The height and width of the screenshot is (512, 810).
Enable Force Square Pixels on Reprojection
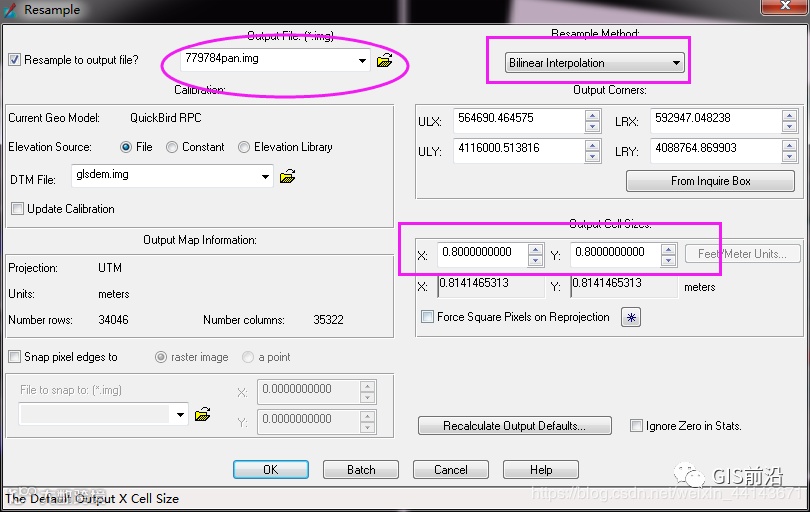(x=427, y=317)
